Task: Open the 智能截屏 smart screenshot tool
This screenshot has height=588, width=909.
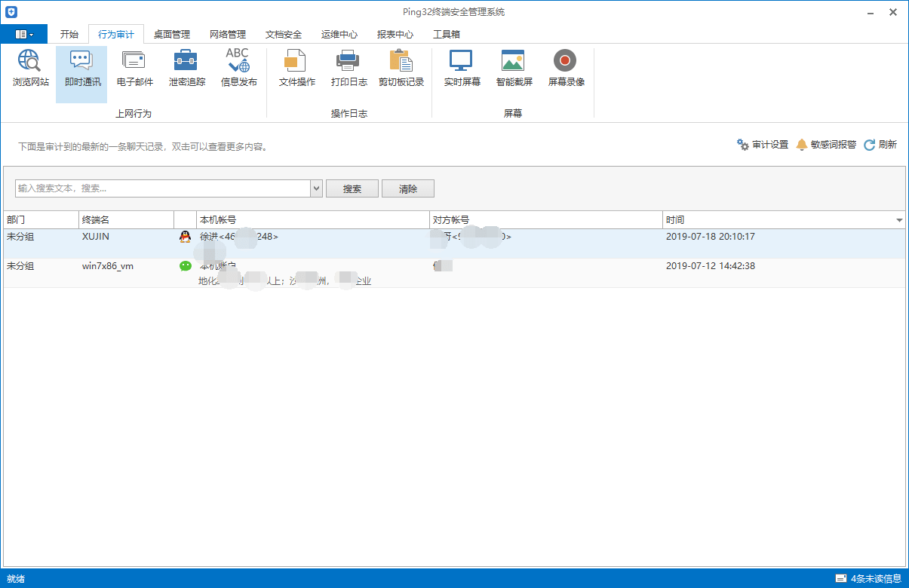Action: 514,69
